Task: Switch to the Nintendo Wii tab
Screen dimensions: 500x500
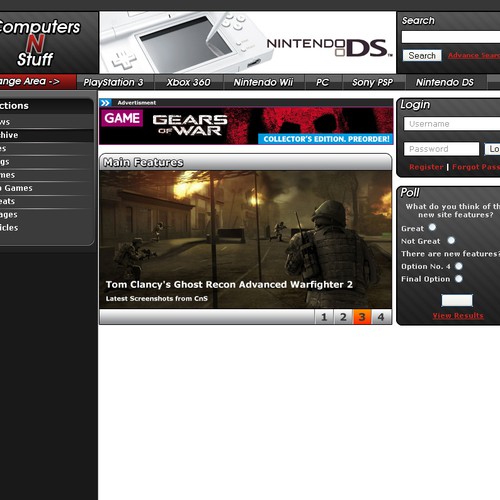Action: coord(263,82)
